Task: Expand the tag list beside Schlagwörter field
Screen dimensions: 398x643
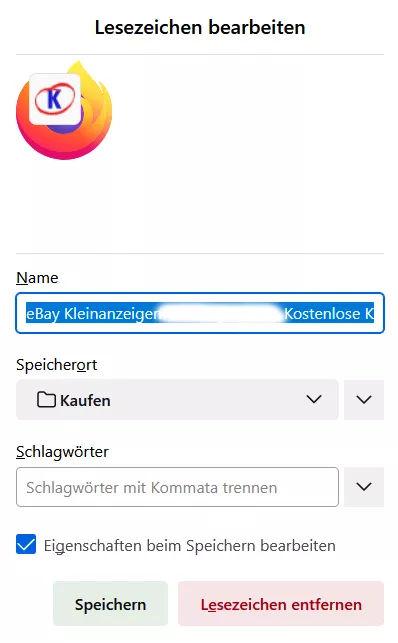Action: pyautogui.click(x=364, y=487)
